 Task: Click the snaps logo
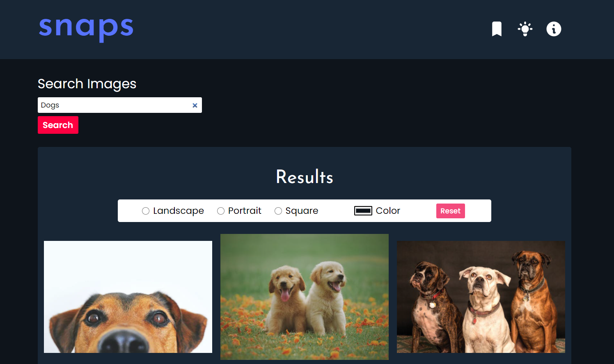pyautogui.click(x=86, y=29)
